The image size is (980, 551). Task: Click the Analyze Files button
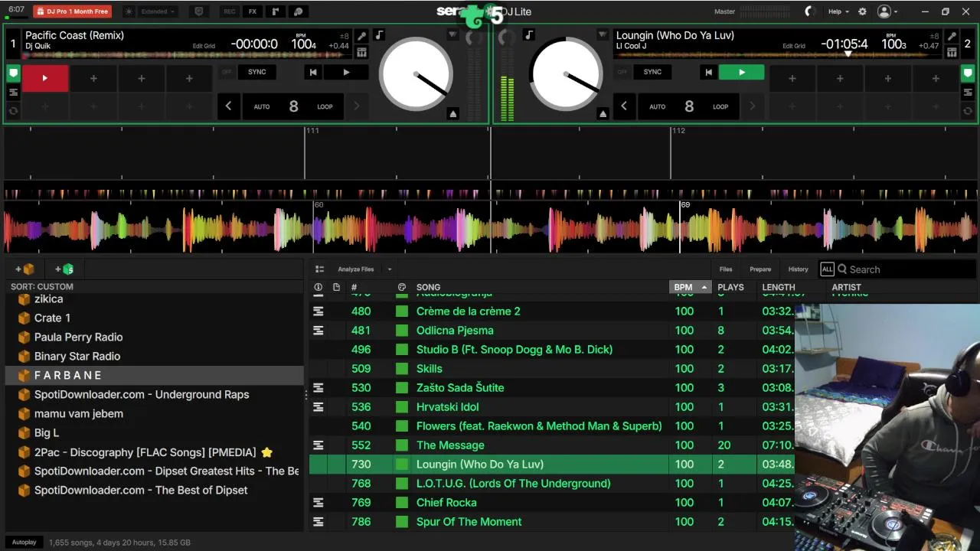[356, 269]
